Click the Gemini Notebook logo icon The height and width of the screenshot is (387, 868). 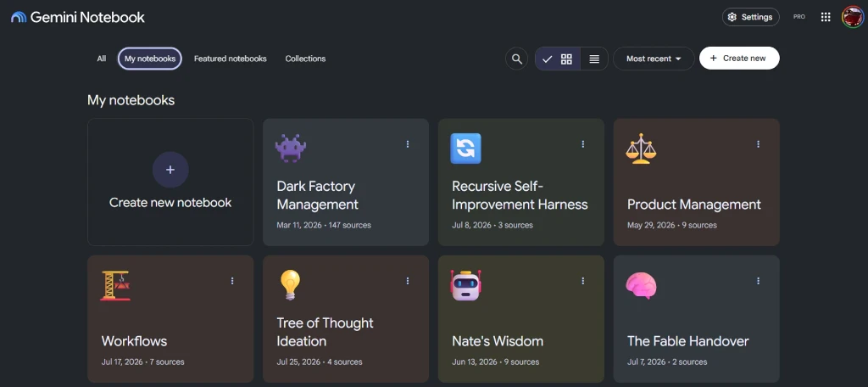(x=19, y=17)
